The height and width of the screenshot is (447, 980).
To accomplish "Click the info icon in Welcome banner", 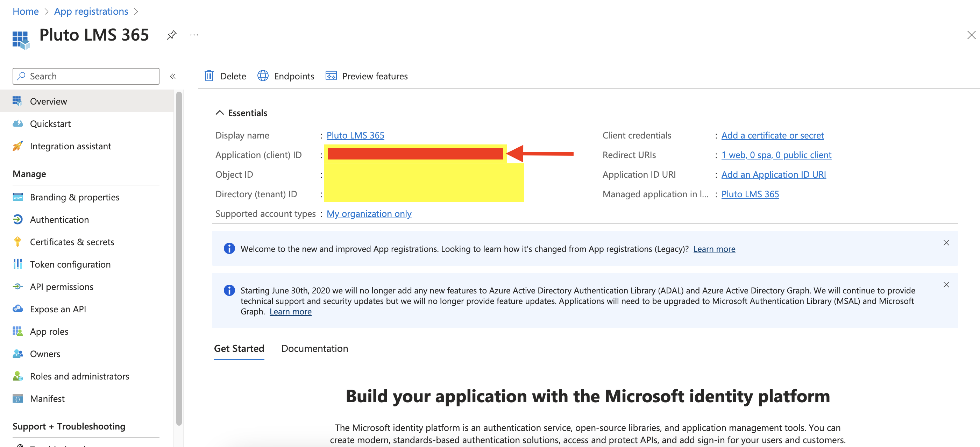I will tap(229, 248).
